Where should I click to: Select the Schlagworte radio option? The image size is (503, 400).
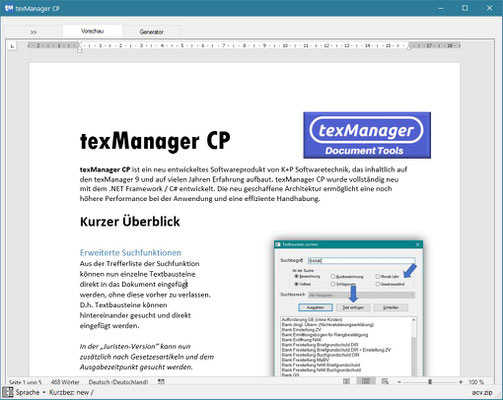tap(333, 284)
